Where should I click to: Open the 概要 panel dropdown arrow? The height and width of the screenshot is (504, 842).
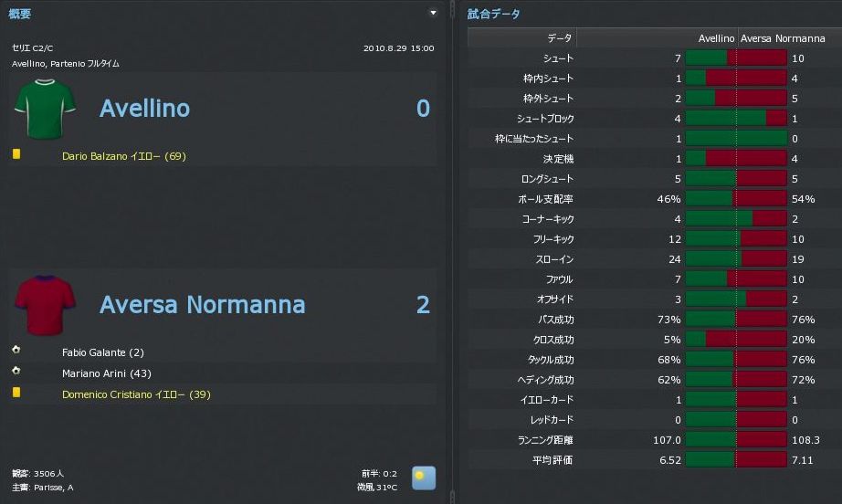433,14
